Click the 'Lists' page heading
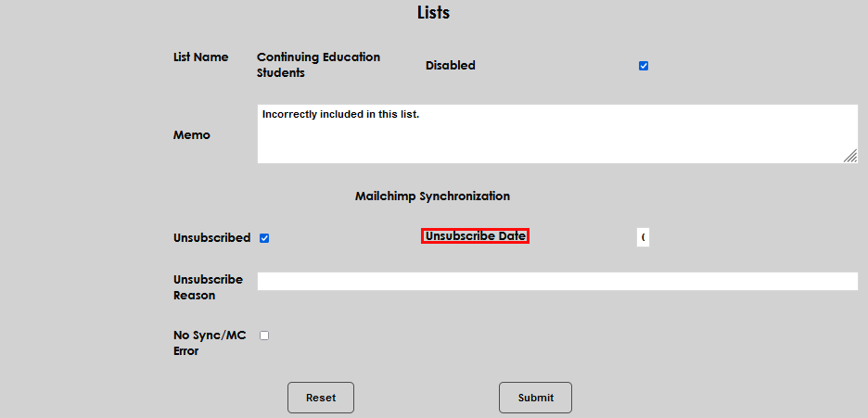This screenshot has height=418, width=868. coord(433,13)
